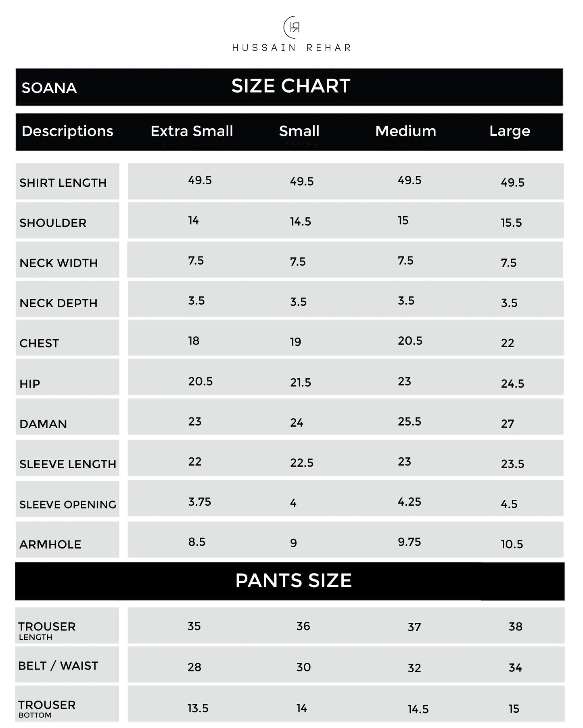Click the Large column header
583x728 pixels.
pos(510,131)
